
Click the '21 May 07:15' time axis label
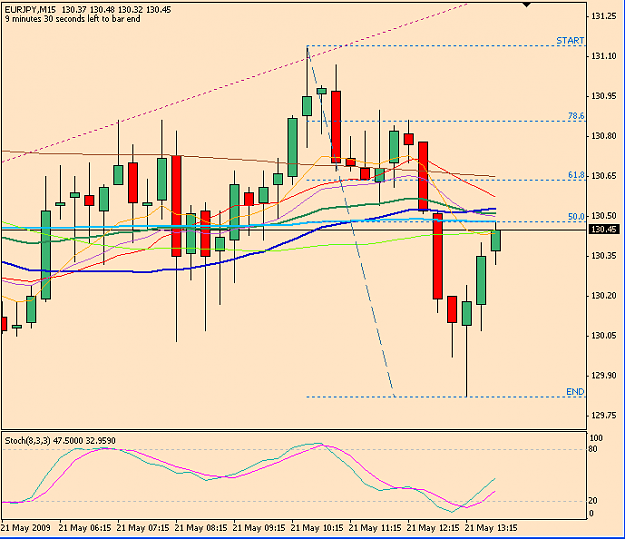pos(143,528)
